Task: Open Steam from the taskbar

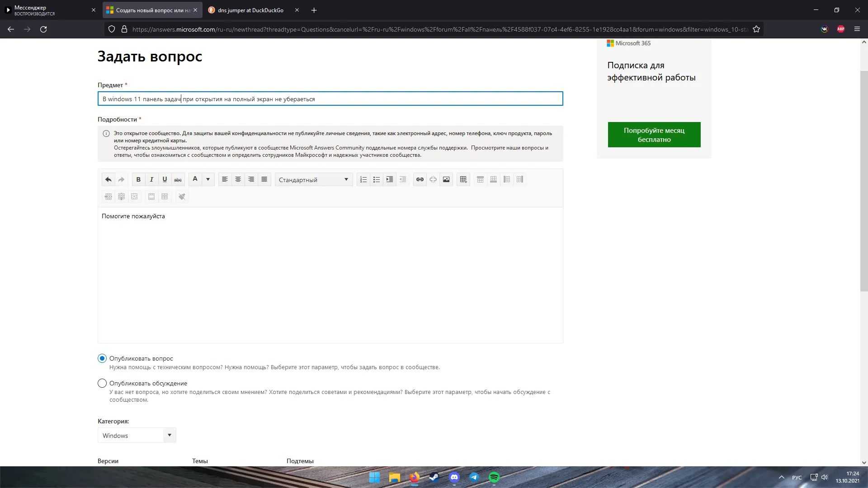Action: [x=434, y=477]
